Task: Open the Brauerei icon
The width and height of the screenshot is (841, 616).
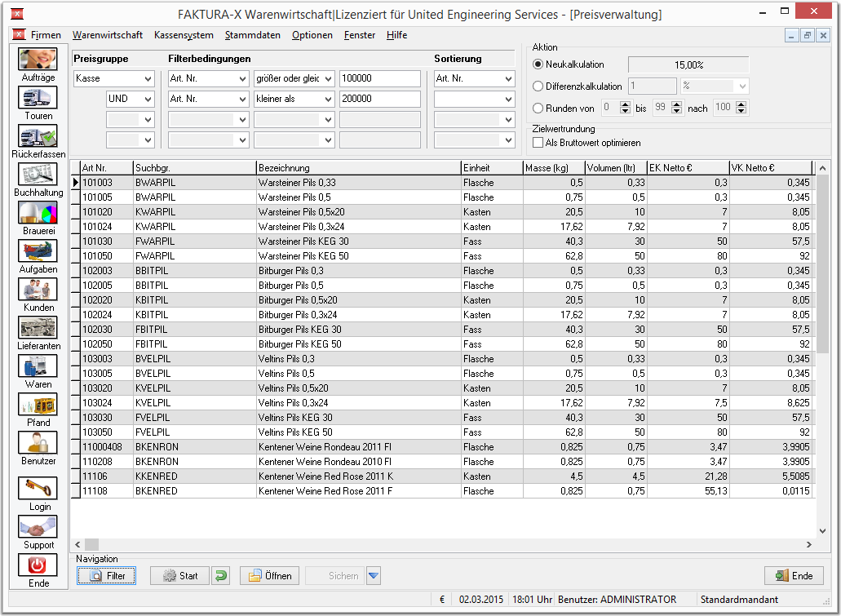Action: click(38, 212)
